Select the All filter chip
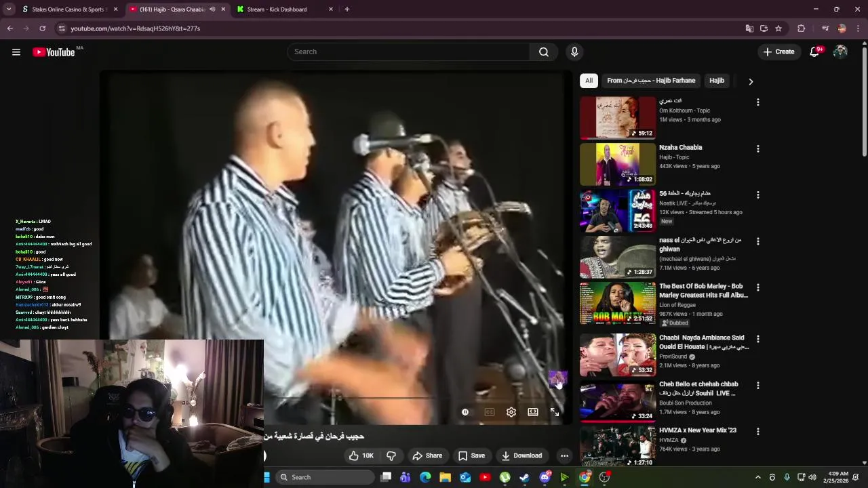The image size is (868, 488). [x=589, y=81]
